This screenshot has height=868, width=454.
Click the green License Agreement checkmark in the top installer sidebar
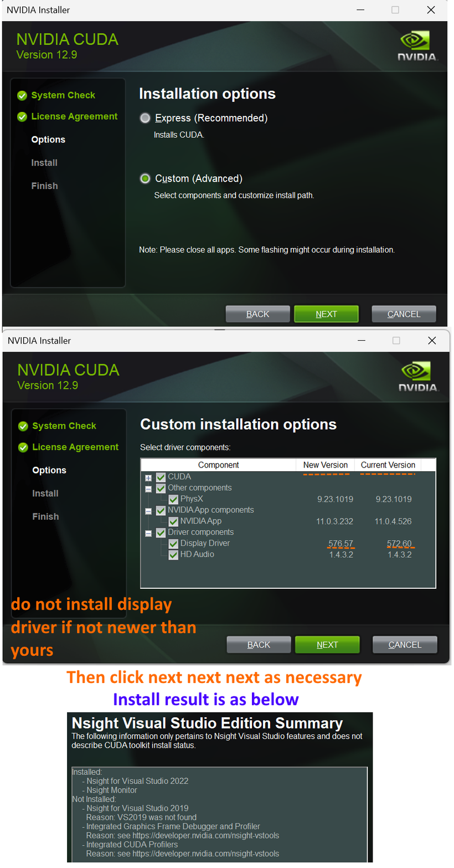22,117
